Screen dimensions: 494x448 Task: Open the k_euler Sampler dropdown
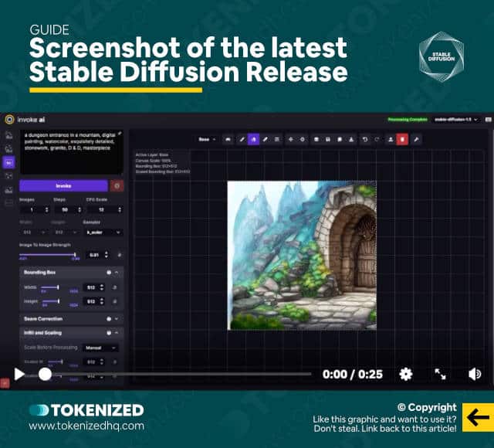[103, 232]
